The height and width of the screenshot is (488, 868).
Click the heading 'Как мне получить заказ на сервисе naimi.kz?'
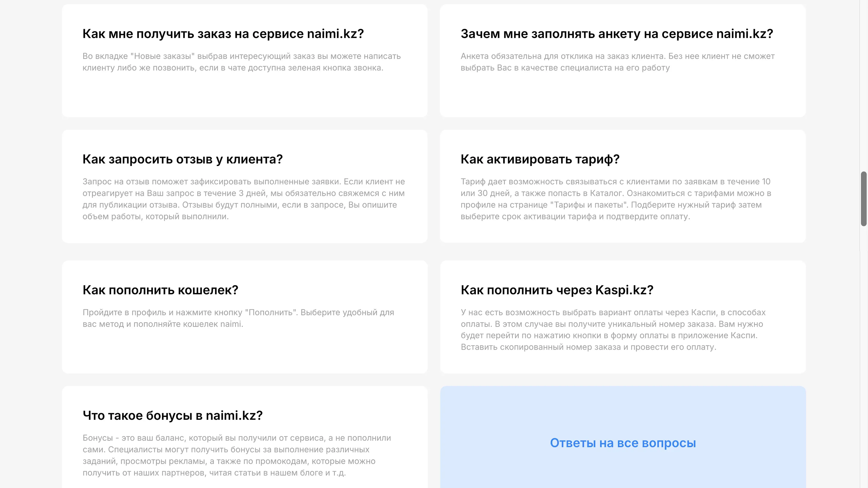(x=223, y=34)
